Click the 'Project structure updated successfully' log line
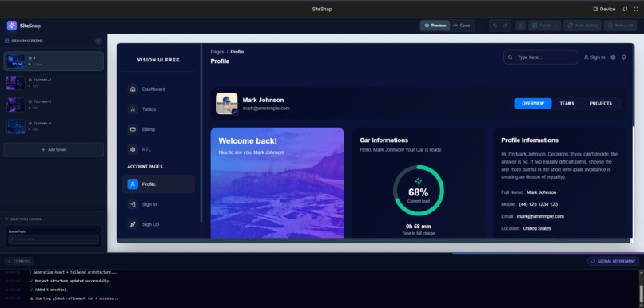Viewport: 644px width, 308px height. (73, 281)
